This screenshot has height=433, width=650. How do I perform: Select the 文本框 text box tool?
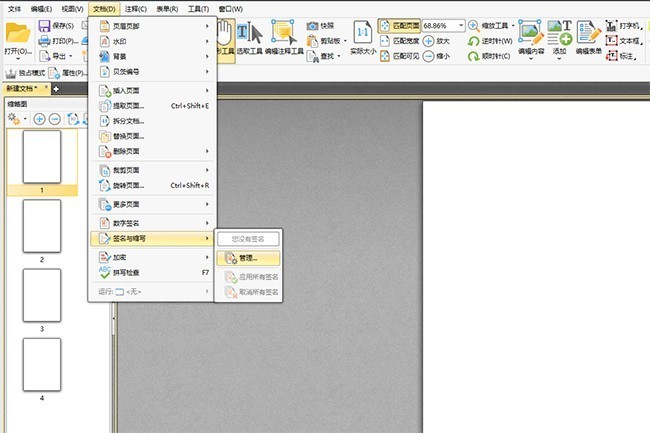click(623, 41)
